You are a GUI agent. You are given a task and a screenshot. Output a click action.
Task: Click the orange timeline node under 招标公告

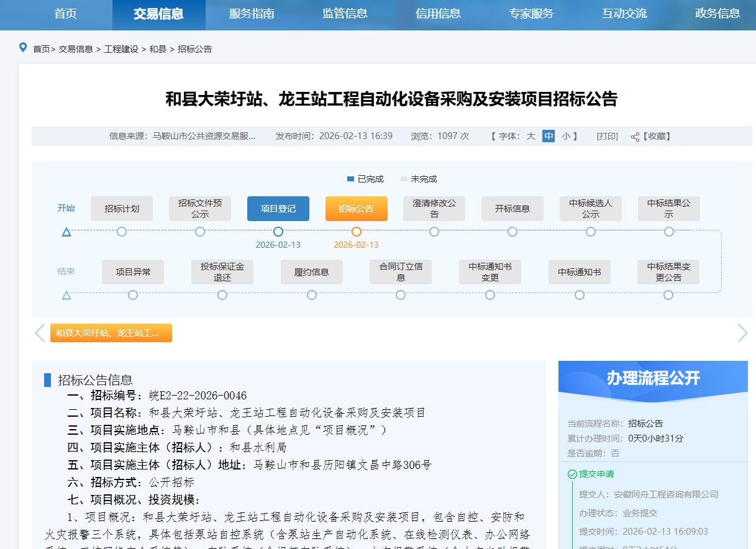click(x=357, y=232)
